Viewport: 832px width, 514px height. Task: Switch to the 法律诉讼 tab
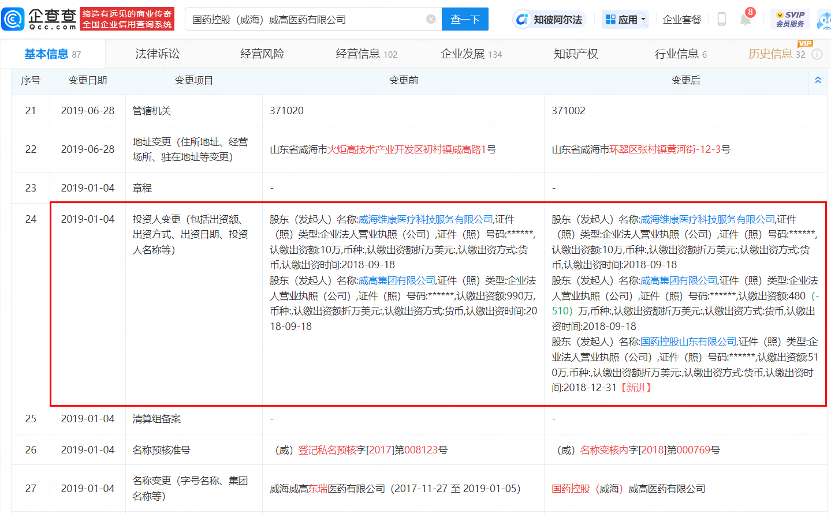[157, 54]
